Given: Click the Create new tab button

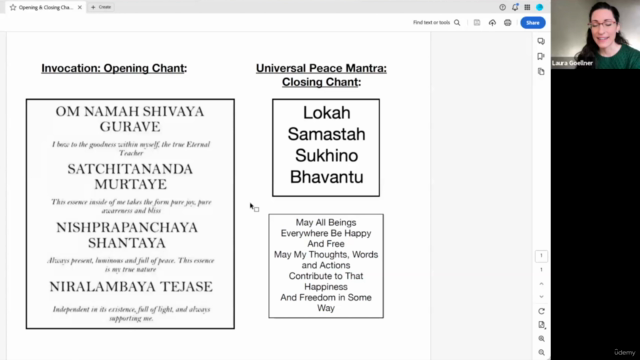Looking at the screenshot, I should tap(101, 7).
